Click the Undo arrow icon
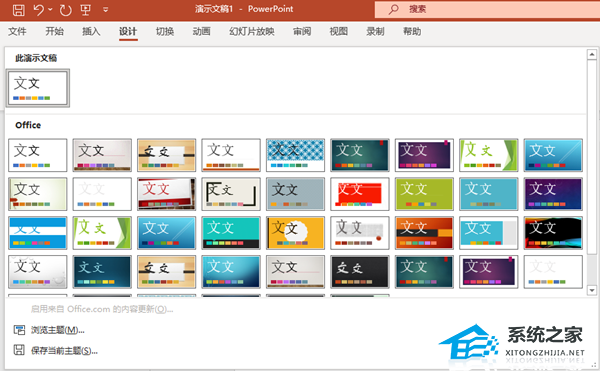Image resolution: width=600 pixels, height=371 pixels. tap(39, 10)
